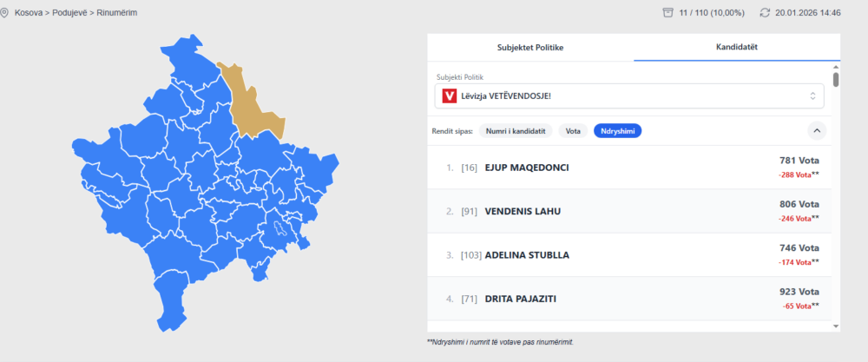Switch to Subjektet Politike tab
This screenshot has width=868, height=362.
tap(530, 48)
